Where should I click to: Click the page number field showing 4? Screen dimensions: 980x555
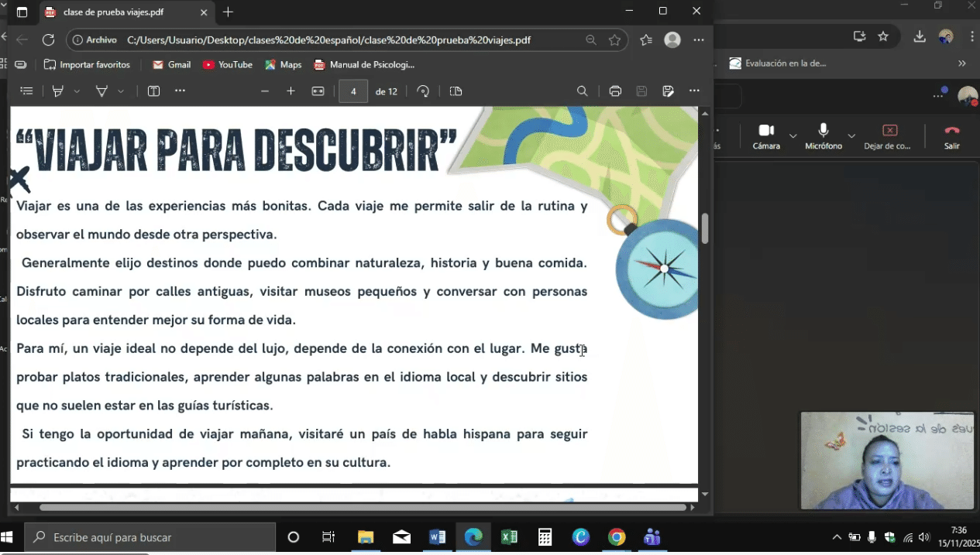click(x=353, y=91)
